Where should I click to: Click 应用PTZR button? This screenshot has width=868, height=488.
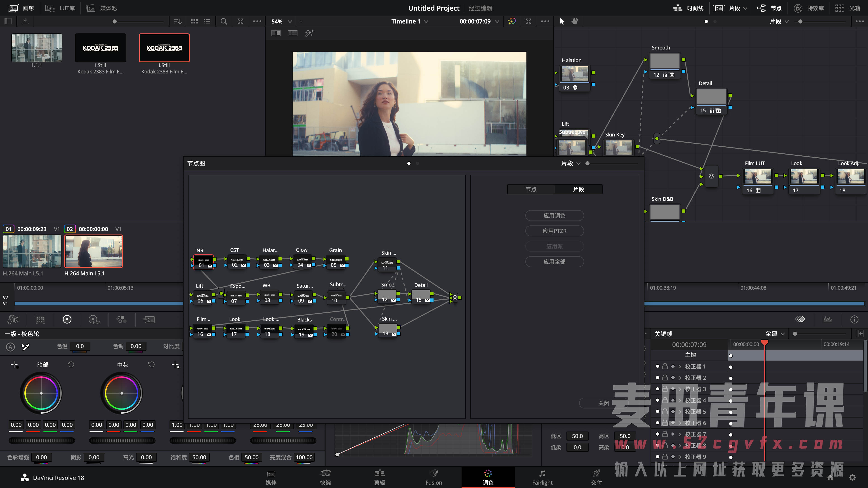554,231
